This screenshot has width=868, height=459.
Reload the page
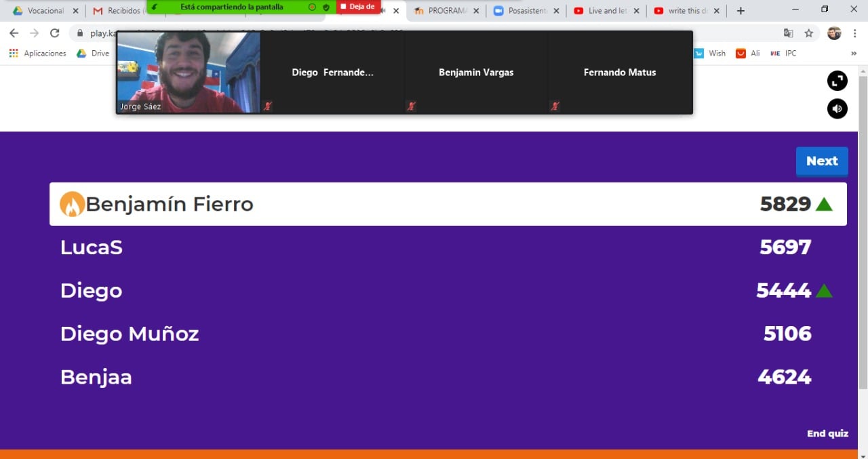point(55,33)
